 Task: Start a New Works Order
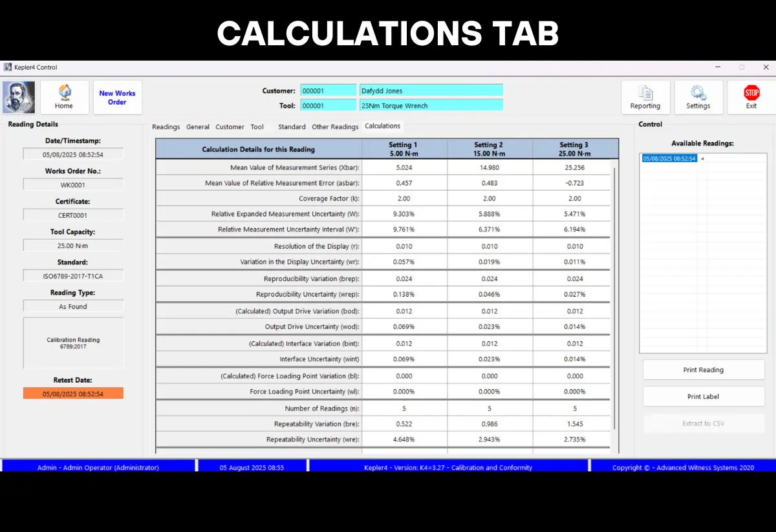117,97
